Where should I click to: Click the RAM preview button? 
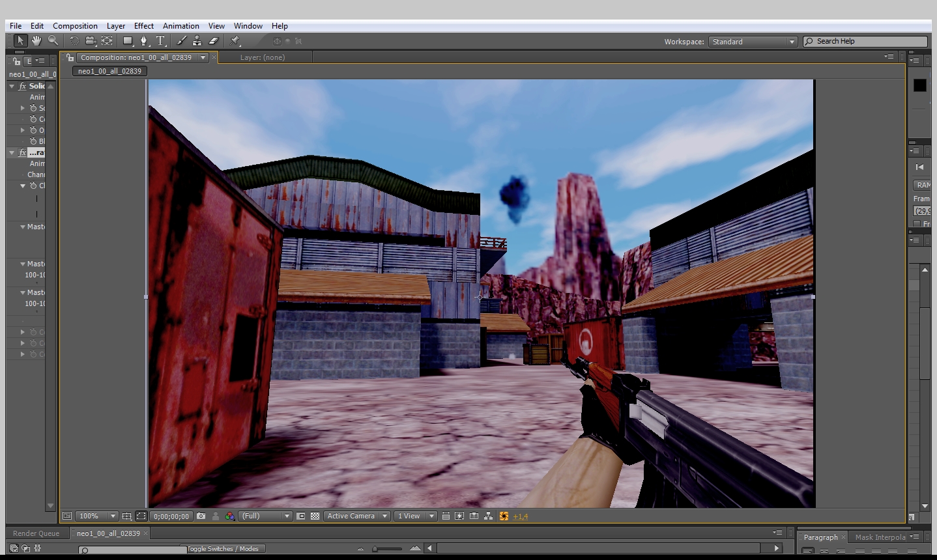[x=921, y=185]
